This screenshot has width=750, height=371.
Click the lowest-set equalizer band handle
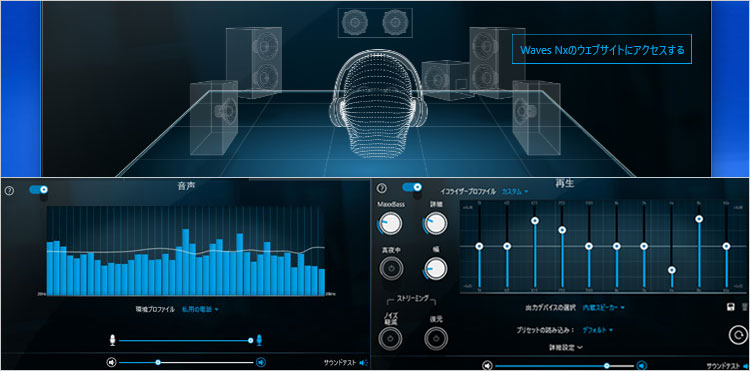(672, 270)
